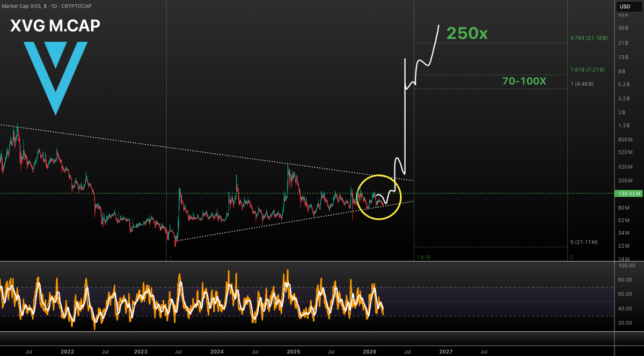This screenshot has width=644, height=356.
Task: Click the 2025 label on time axis
Action: click(293, 351)
